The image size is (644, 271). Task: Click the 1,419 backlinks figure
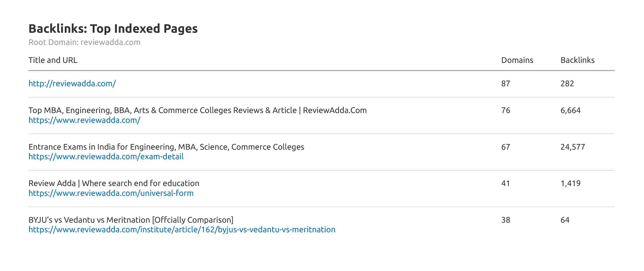point(570,183)
